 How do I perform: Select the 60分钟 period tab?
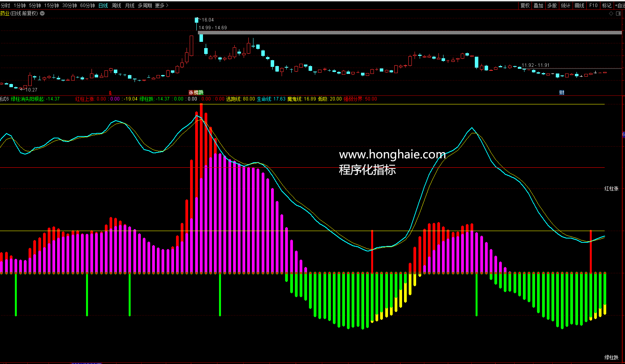88,5
